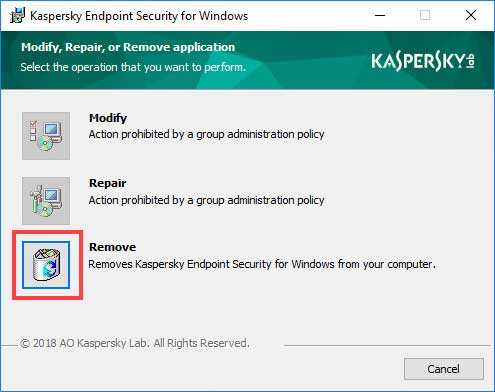
Task: Click the Repair tools icon button
Action: coord(46,201)
